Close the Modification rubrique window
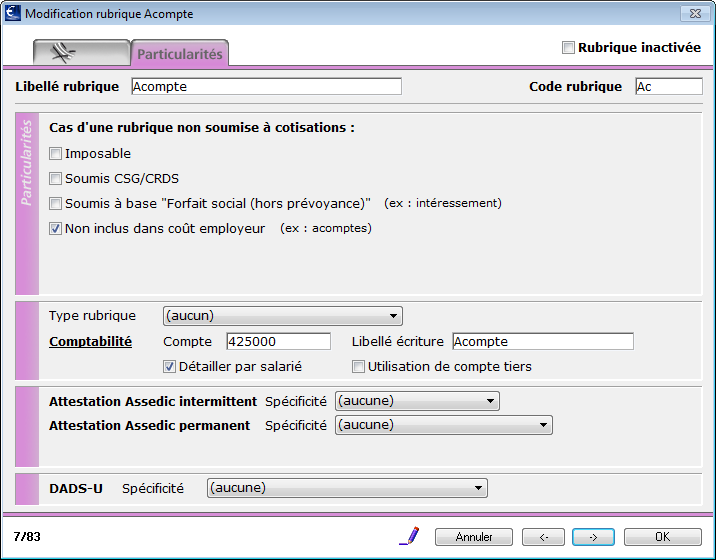 (x=695, y=13)
